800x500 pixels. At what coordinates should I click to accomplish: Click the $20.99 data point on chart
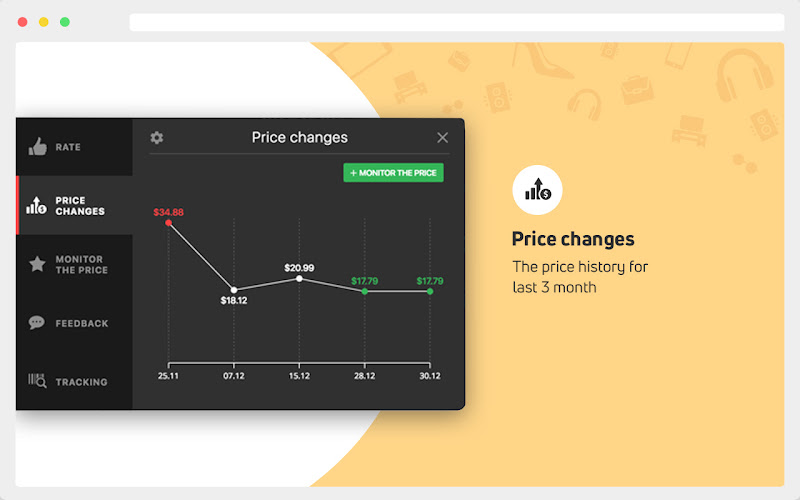point(299,279)
